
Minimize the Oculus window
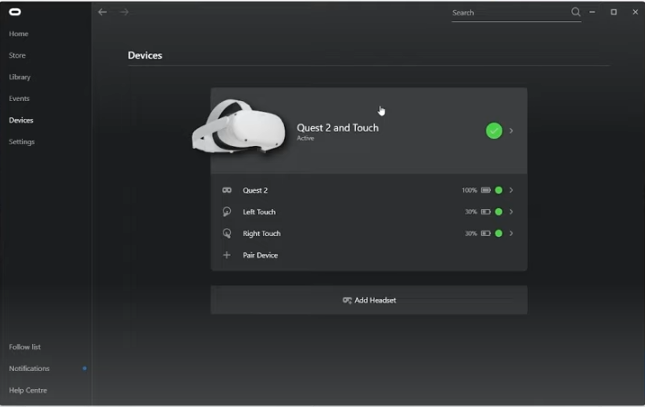[592, 12]
